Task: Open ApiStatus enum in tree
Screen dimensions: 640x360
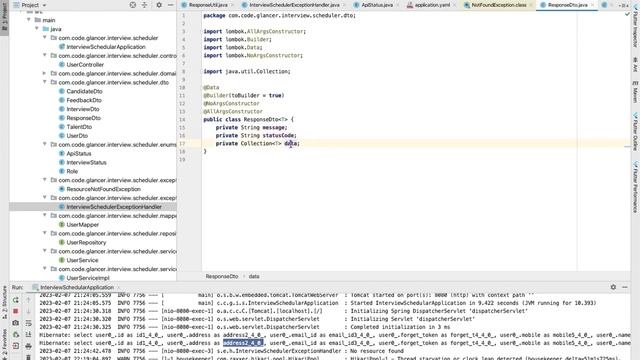Action: [78, 153]
